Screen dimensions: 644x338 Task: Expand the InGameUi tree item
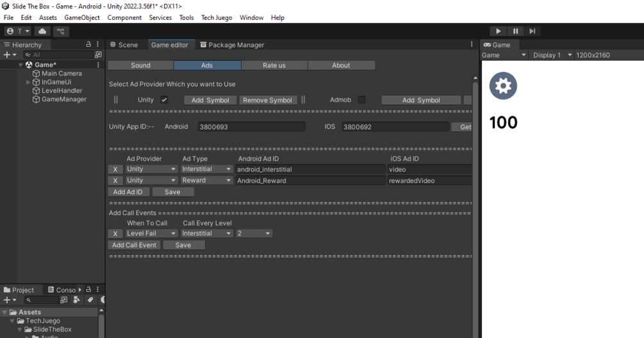click(x=28, y=82)
